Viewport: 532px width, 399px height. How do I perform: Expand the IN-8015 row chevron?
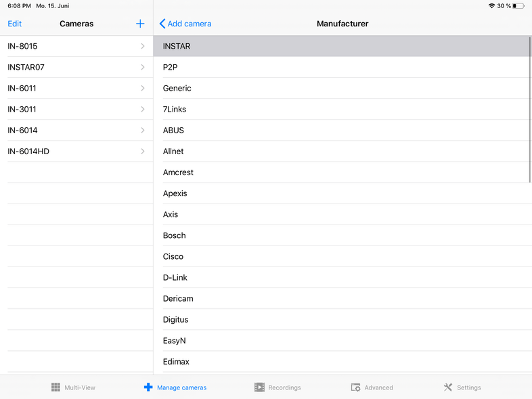[x=143, y=46]
